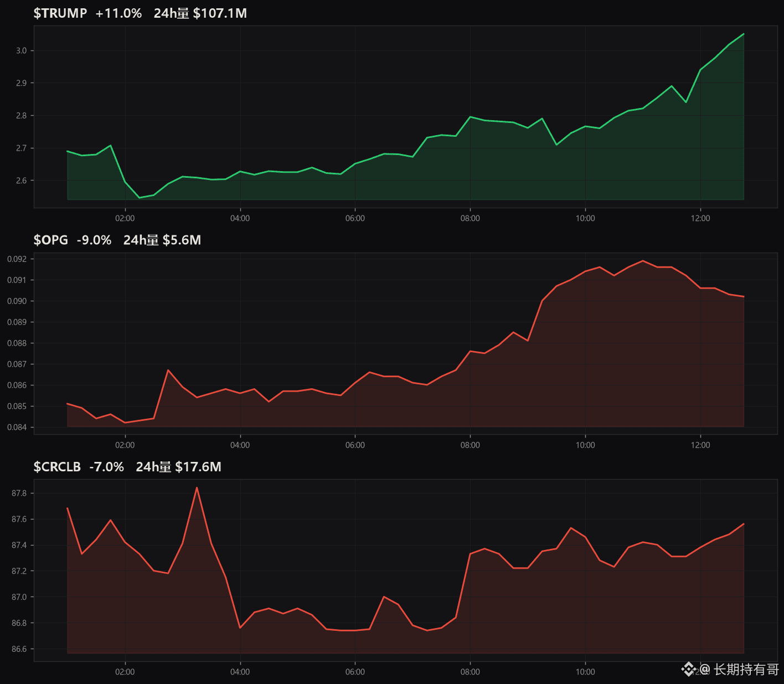Click 06:00 on the $TRUMP time axis
Screen dimensions: 784x684
click(x=355, y=218)
